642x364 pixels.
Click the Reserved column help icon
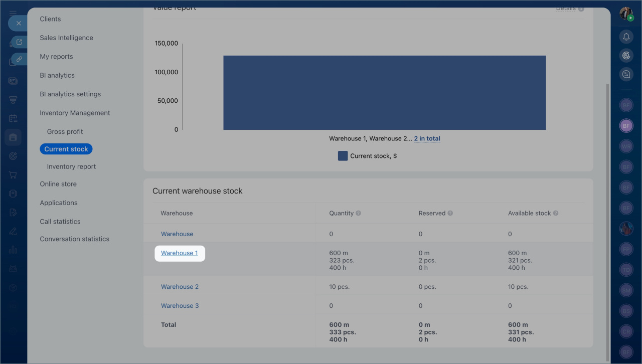point(450,213)
